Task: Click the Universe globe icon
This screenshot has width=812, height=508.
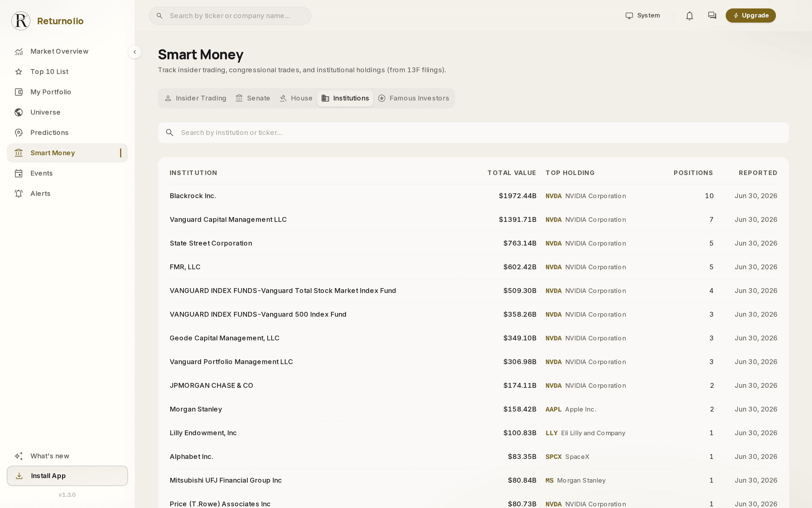Action: 19,112
